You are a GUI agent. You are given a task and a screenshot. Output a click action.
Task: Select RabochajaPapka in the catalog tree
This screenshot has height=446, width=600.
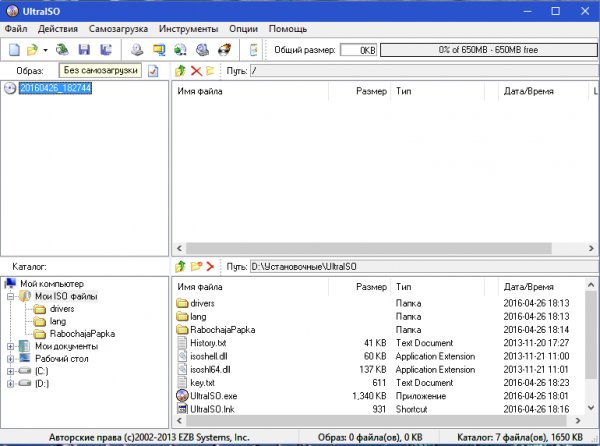82,334
